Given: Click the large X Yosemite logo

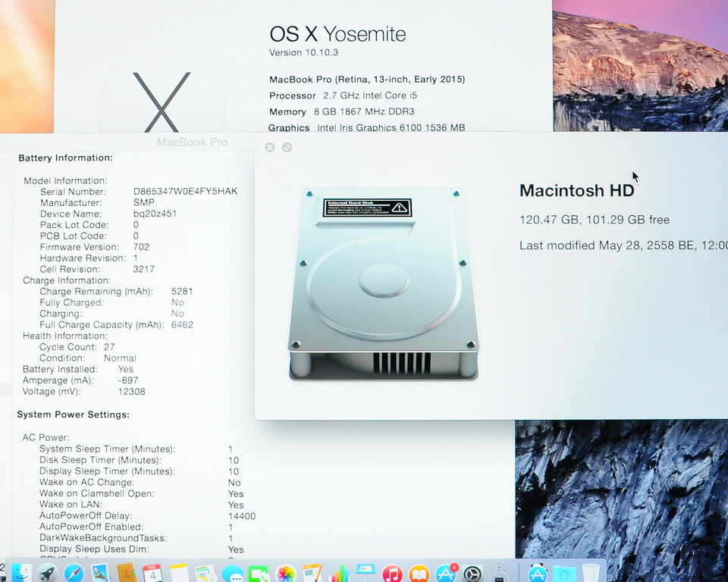Looking at the screenshot, I should (x=162, y=102).
